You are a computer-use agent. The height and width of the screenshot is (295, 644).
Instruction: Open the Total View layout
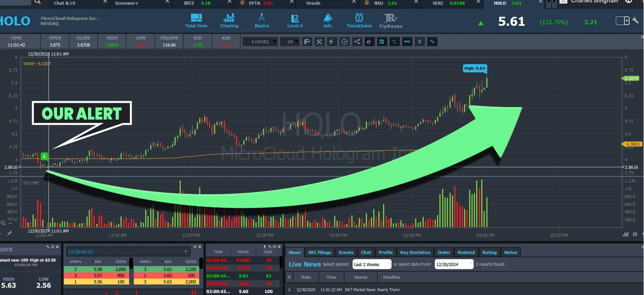pos(196,21)
